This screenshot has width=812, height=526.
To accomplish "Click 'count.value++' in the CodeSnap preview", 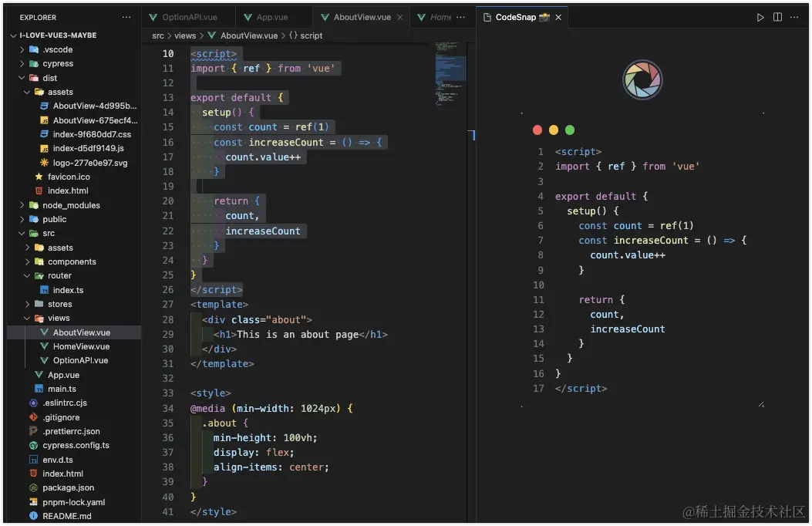I will coord(628,255).
